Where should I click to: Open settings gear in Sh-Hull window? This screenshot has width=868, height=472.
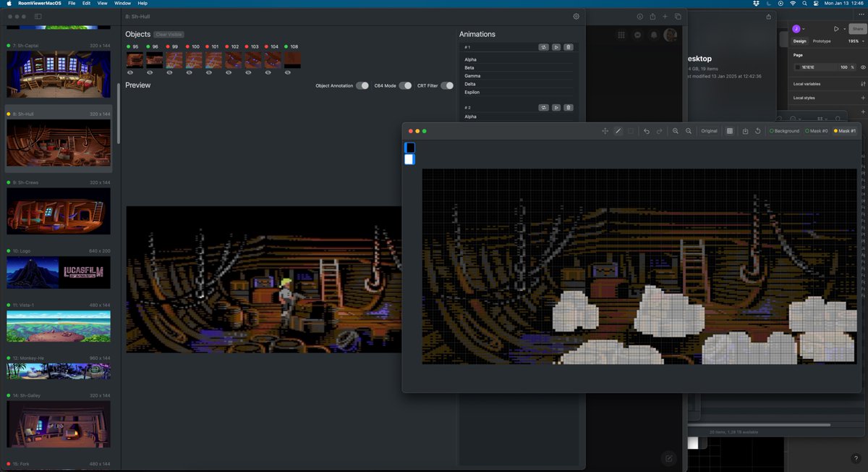point(576,16)
